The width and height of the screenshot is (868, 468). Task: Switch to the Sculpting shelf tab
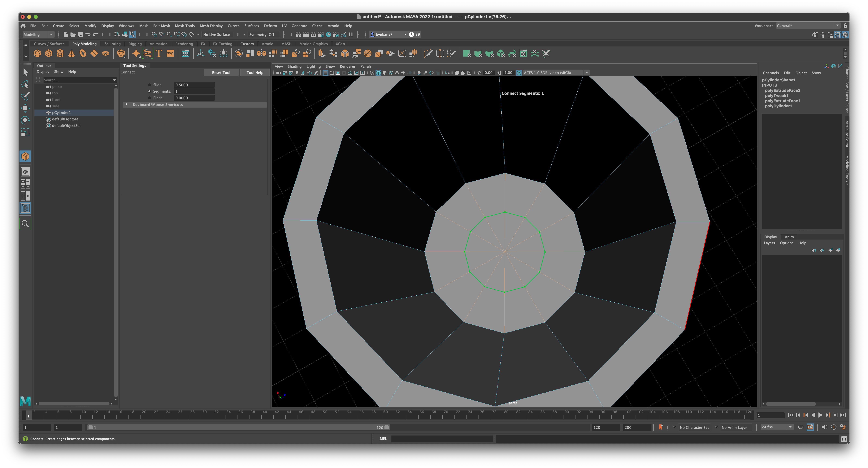[113, 44]
